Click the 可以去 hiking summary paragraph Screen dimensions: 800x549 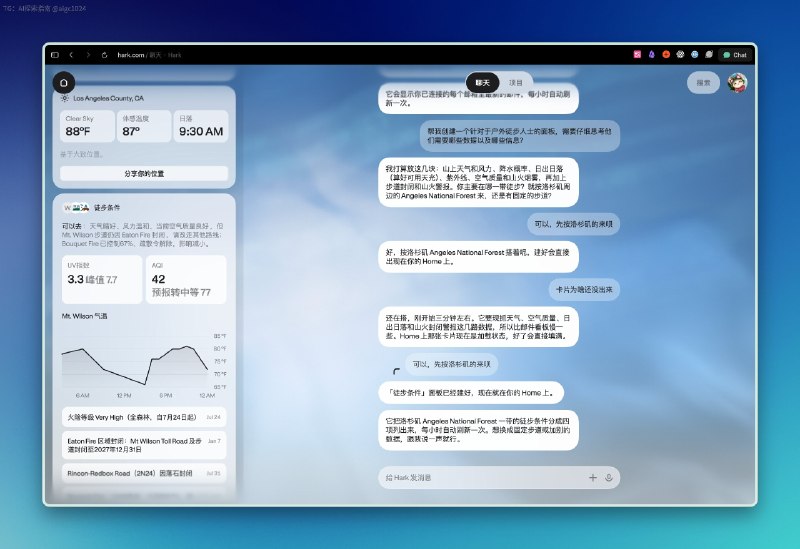coord(143,235)
